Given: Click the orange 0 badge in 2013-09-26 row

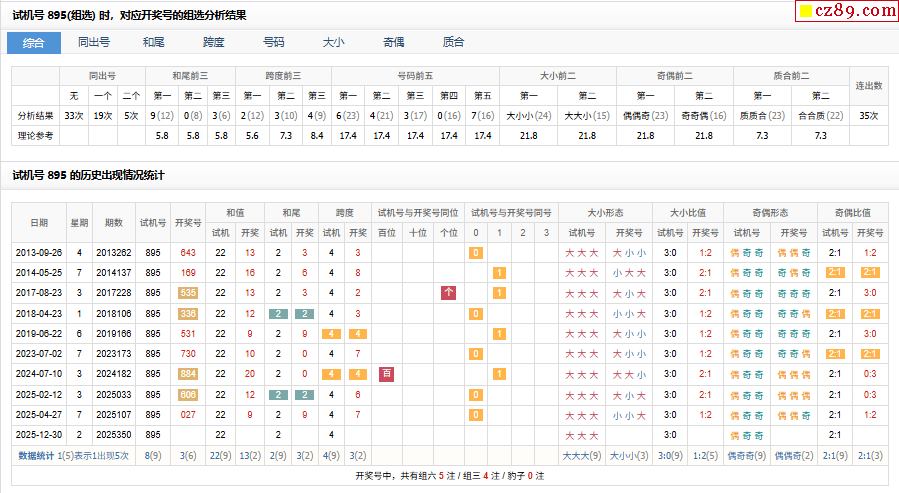Looking at the screenshot, I should point(476,253).
